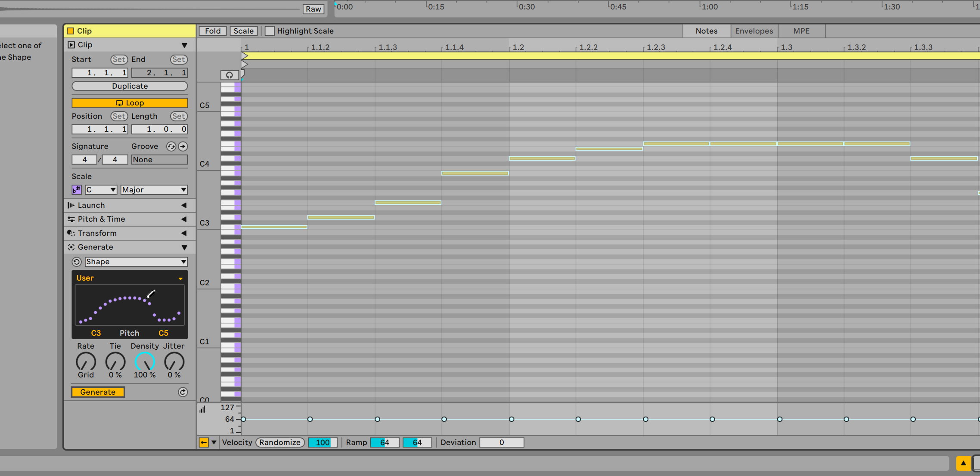Click the velocity Randomize button
980x476 pixels.
point(280,442)
